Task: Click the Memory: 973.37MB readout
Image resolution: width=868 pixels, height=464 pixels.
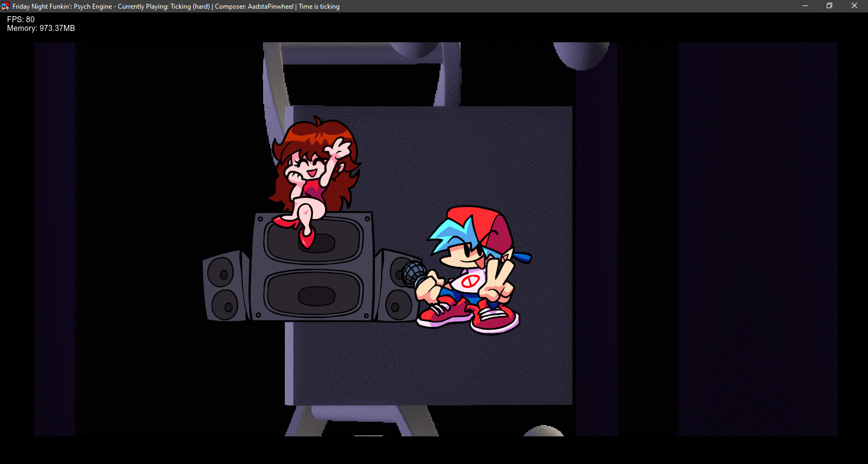Action: click(x=41, y=28)
